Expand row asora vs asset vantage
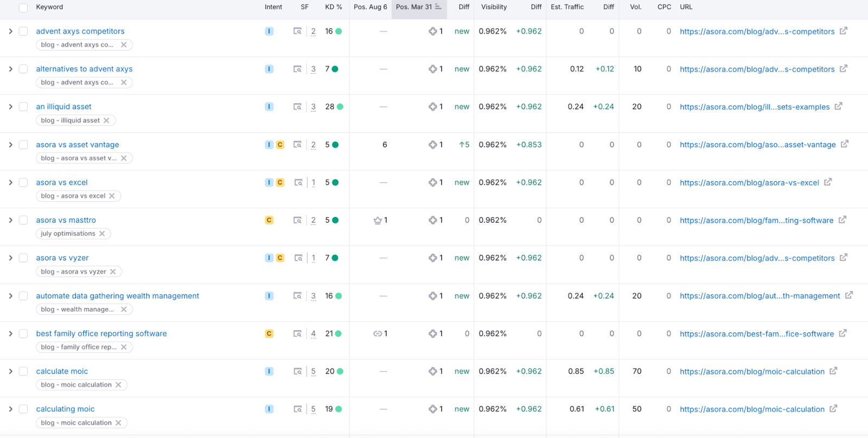Screen dimensions: 868x438 click(10, 145)
